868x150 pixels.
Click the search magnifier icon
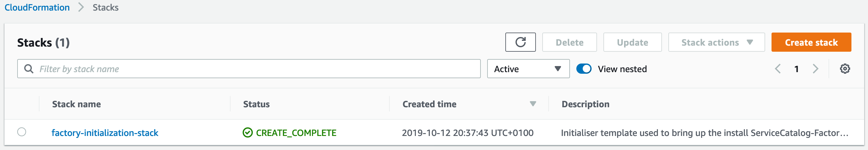click(29, 69)
